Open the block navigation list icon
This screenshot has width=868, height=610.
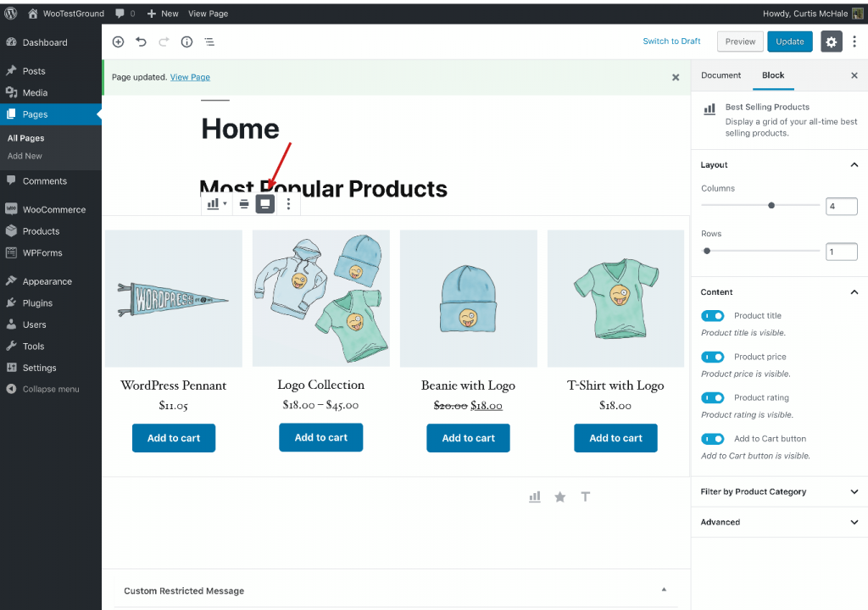pos(209,42)
